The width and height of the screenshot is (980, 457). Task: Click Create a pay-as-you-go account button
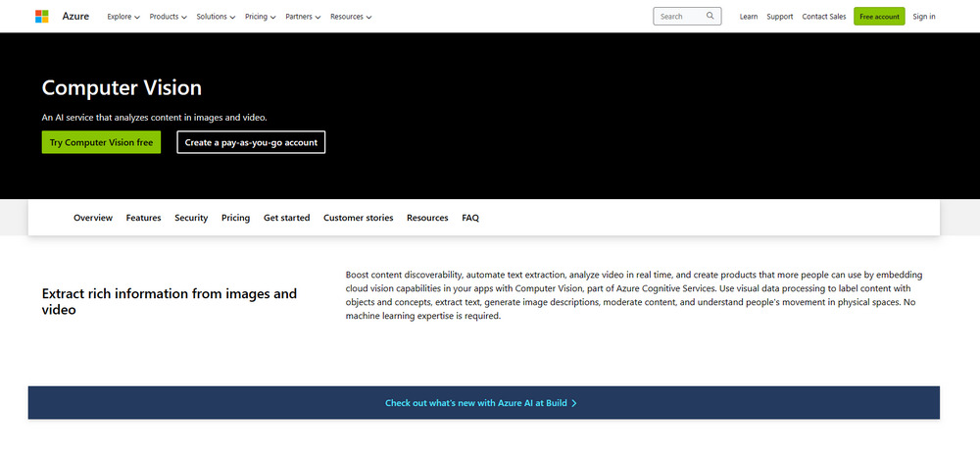point(251,142)
